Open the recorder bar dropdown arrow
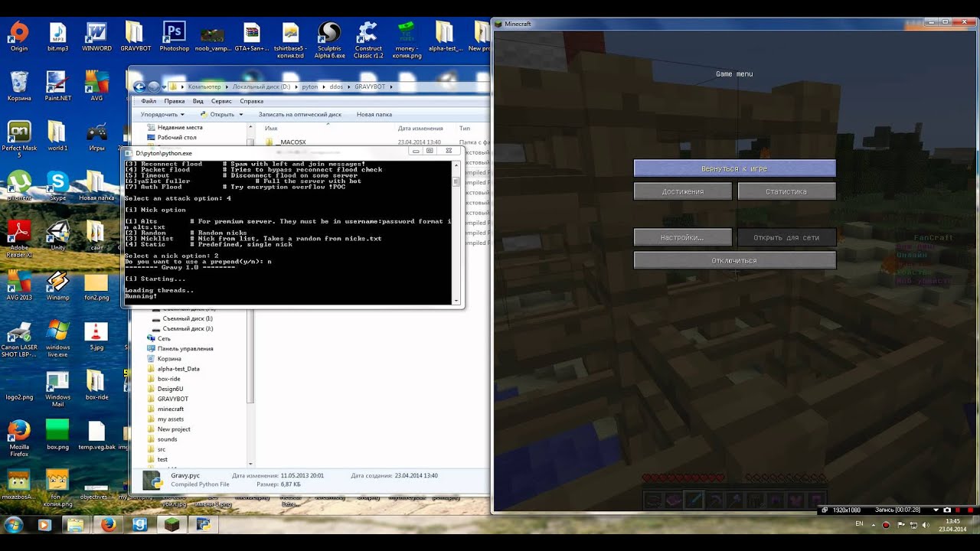980x551 pixels. tap(936, 510)
